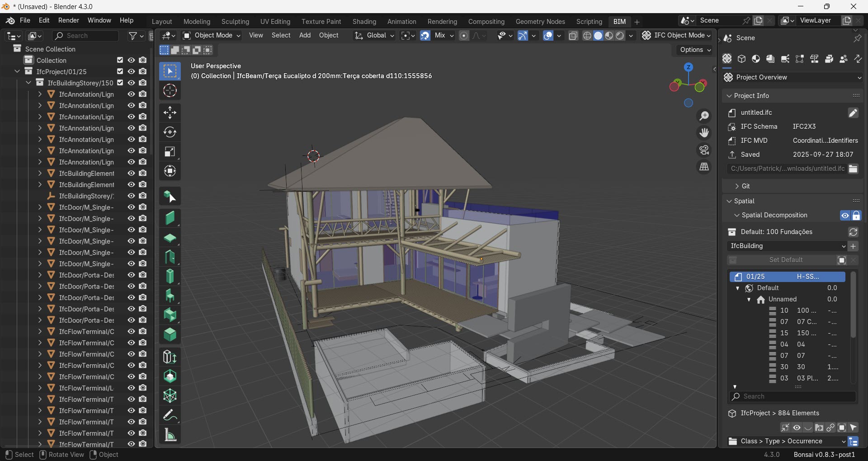Open the Render menu
Viewport: 868px width, 461px height.
click(69, 21)
